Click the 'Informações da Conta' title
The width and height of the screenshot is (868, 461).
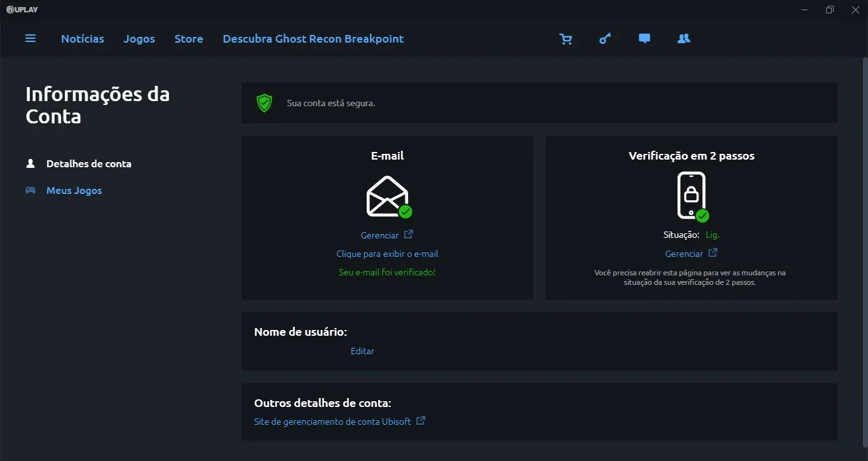click(x=97, y=106)
